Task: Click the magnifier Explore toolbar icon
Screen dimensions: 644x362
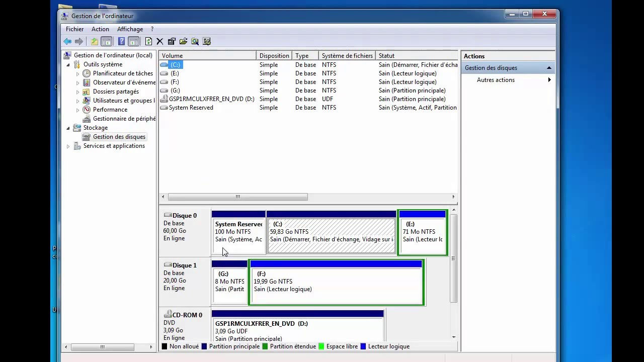Action: tap(195, 41)
